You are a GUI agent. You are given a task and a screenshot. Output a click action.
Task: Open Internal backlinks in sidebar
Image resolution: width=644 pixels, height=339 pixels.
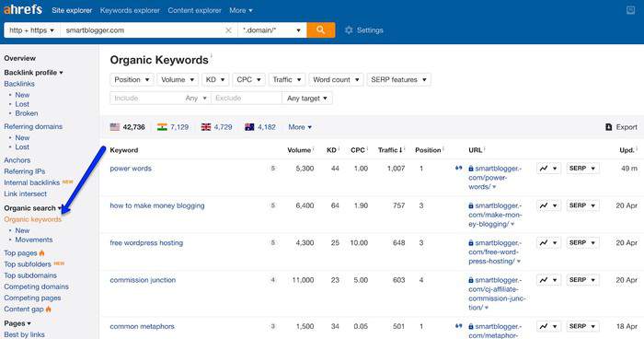pyautogui.click(x=32, y=182)
